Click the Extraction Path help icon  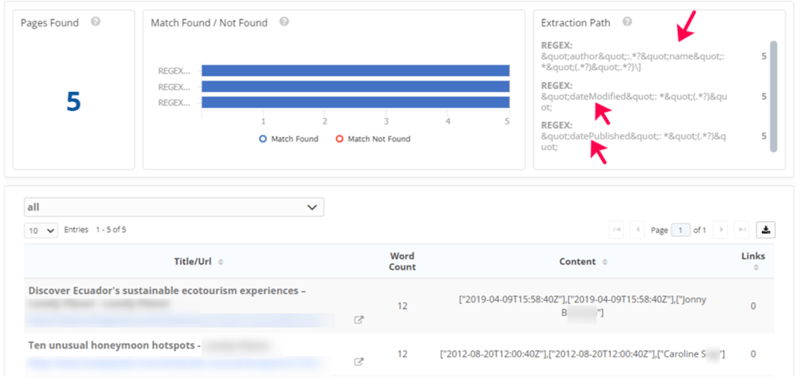(x=628, y=22)
